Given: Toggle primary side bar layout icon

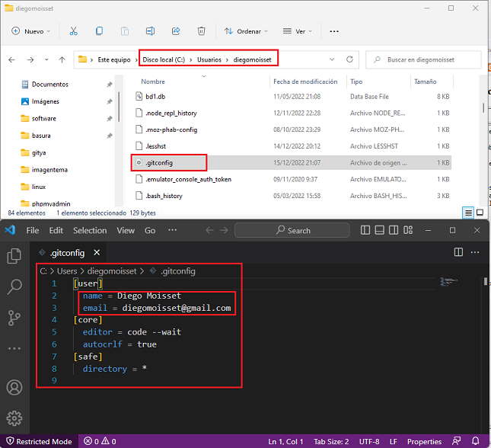Looking at the screenshot, I should pos(365,230).
